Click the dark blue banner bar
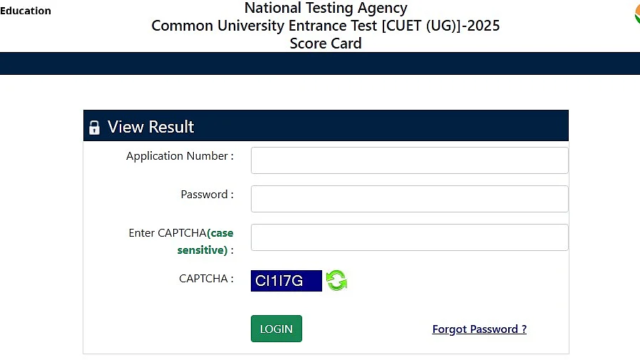This screenshot has height=360, width=640. point(320,63)
